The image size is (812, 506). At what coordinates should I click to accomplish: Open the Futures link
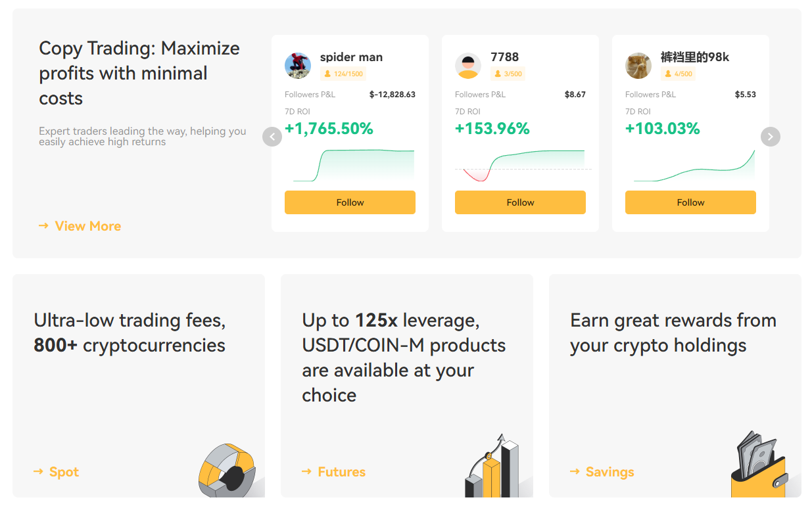(333, 472)
